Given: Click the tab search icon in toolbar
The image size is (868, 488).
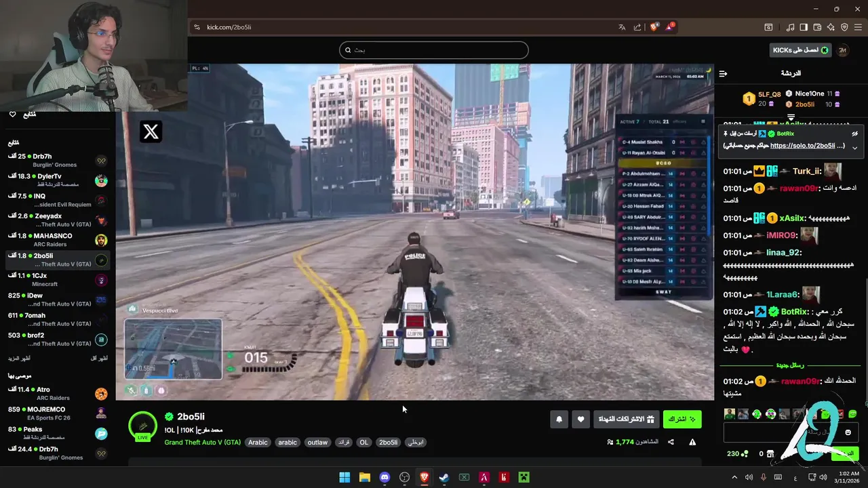Looking at the screenshot, I should click(768, 27).
